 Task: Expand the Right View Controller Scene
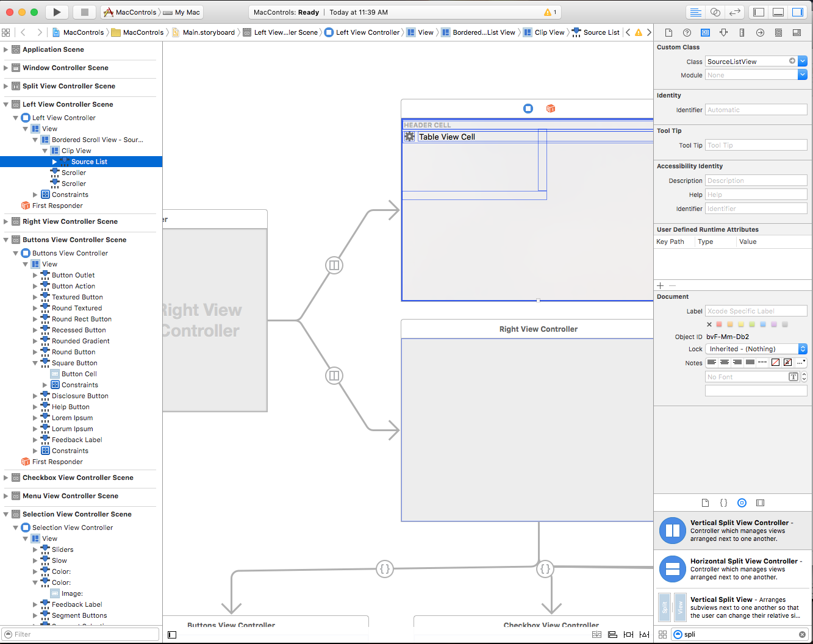tap(6, 223)
